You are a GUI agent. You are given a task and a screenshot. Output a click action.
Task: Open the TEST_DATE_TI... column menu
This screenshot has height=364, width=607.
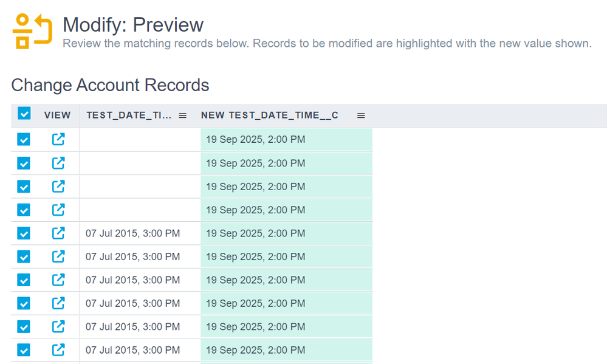click(182, 115)
